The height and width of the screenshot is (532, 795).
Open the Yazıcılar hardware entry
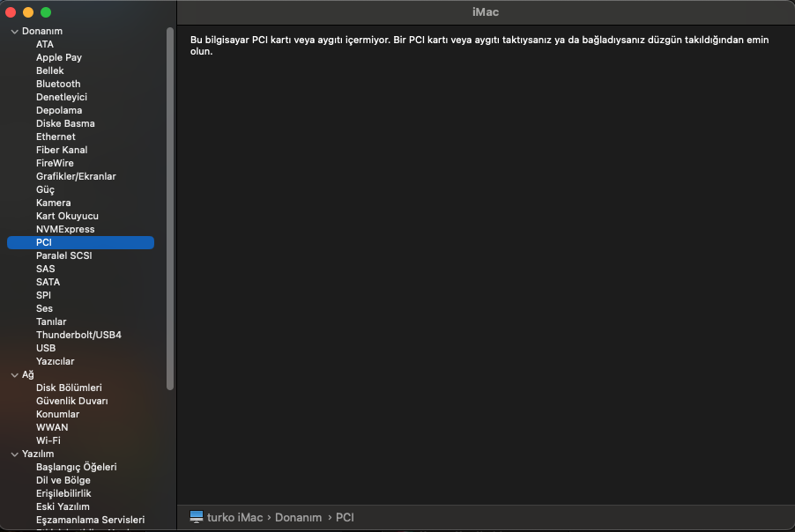(55, 361)
